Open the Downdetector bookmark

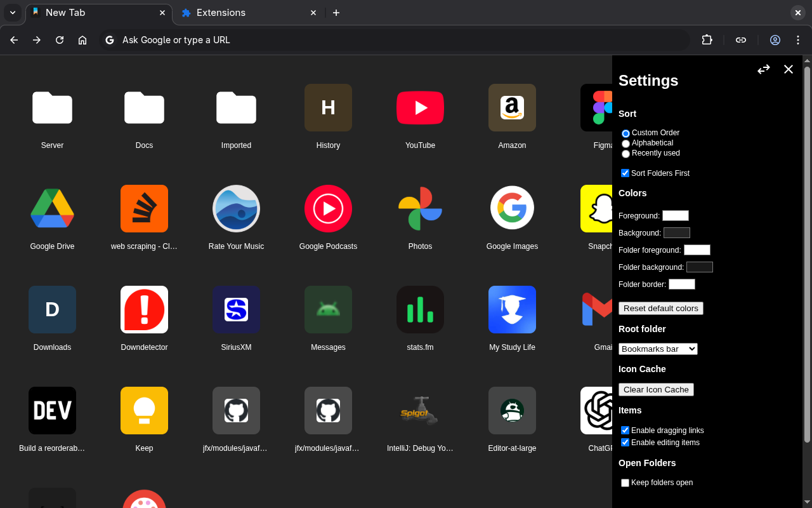tap(144, 310)
